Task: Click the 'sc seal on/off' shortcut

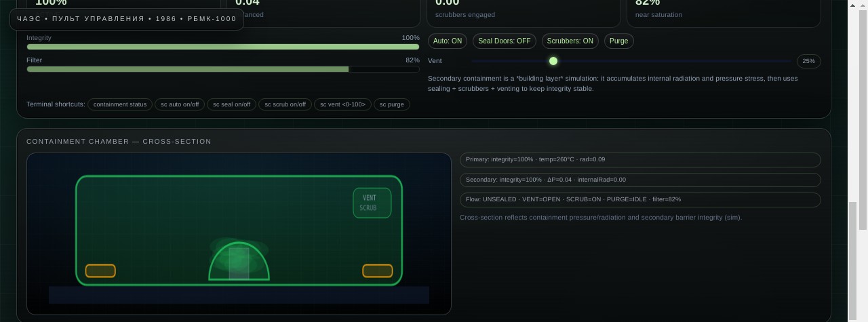Action: click(231, 104)
